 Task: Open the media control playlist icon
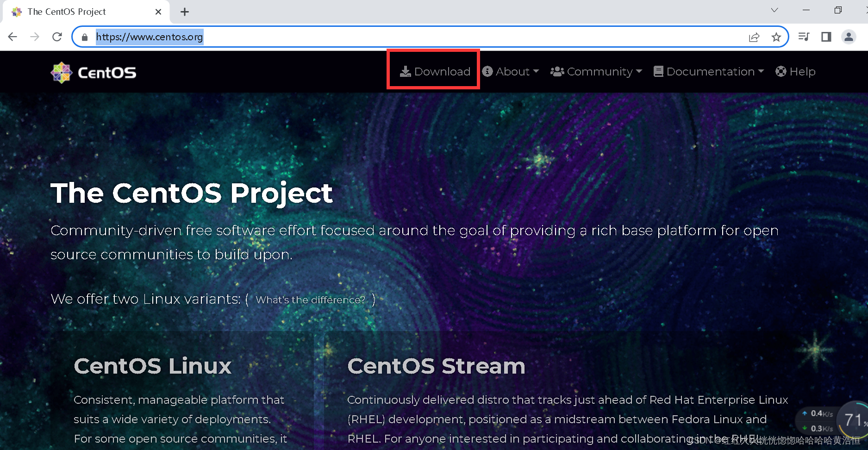(x=804, y=37)
